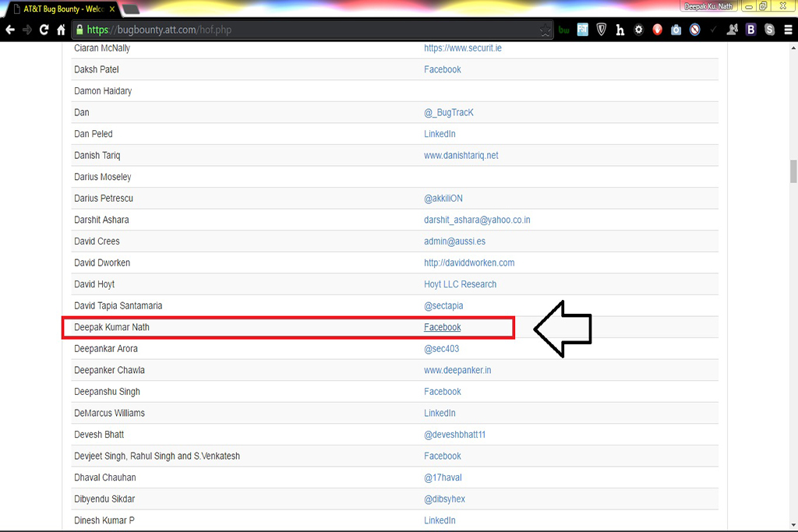The height and width of the screenshot is (532, 798).
Task: Click the name 'Dhaval Chauhan'
Action: coord(105,477)
